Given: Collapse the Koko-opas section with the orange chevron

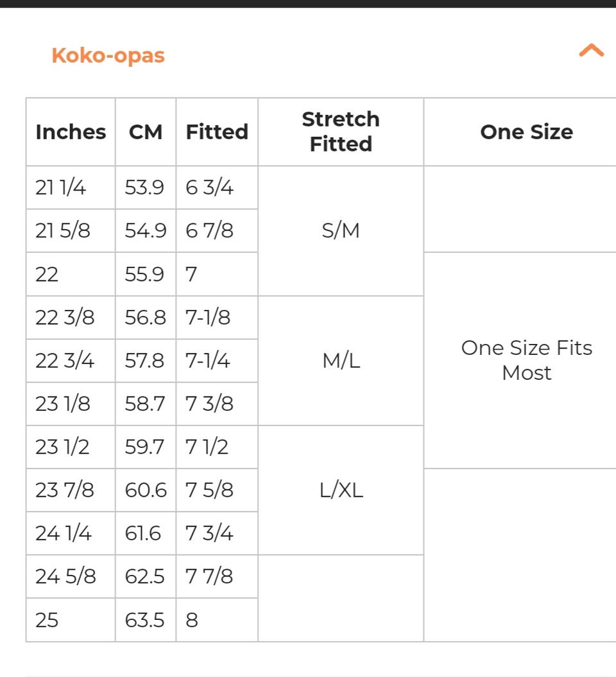Looking at the screenshot, I should (591, 51).
